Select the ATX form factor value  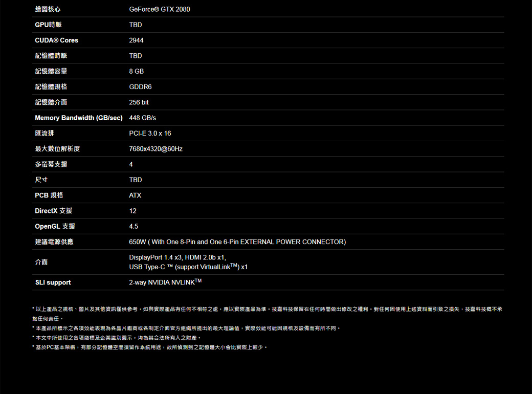click(135, 195)
